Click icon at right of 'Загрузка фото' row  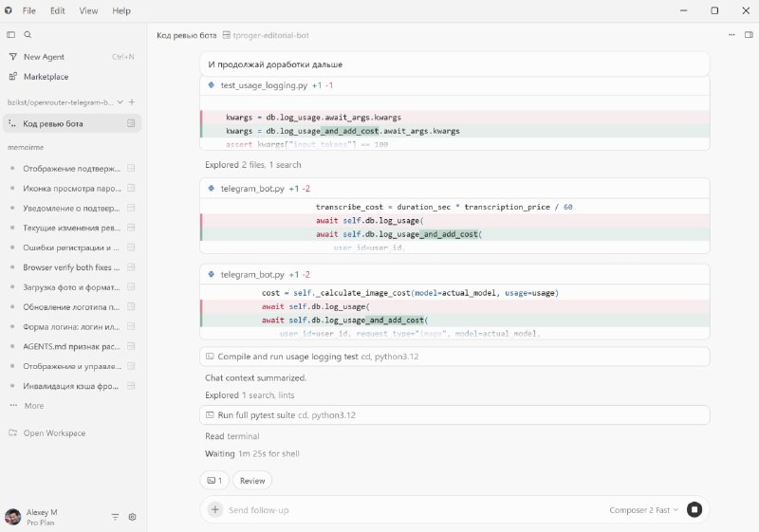click(x=131, y=286)
